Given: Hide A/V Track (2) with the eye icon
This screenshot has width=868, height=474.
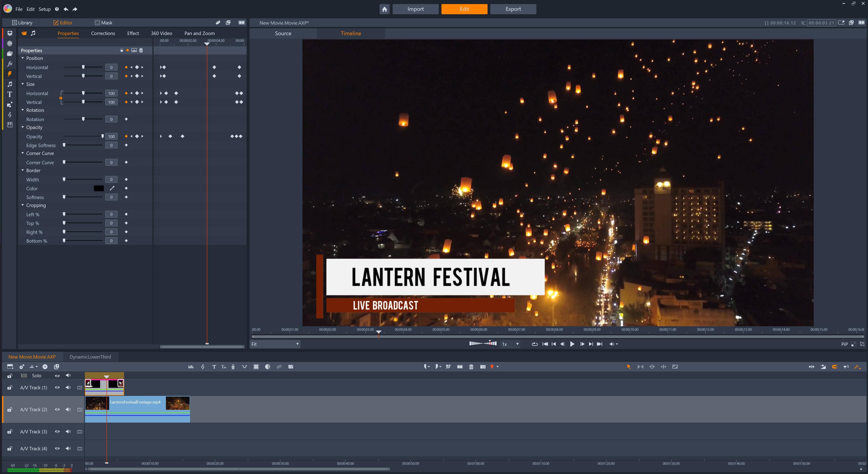Looking at the screenshot, I should (x=57, y=409).
